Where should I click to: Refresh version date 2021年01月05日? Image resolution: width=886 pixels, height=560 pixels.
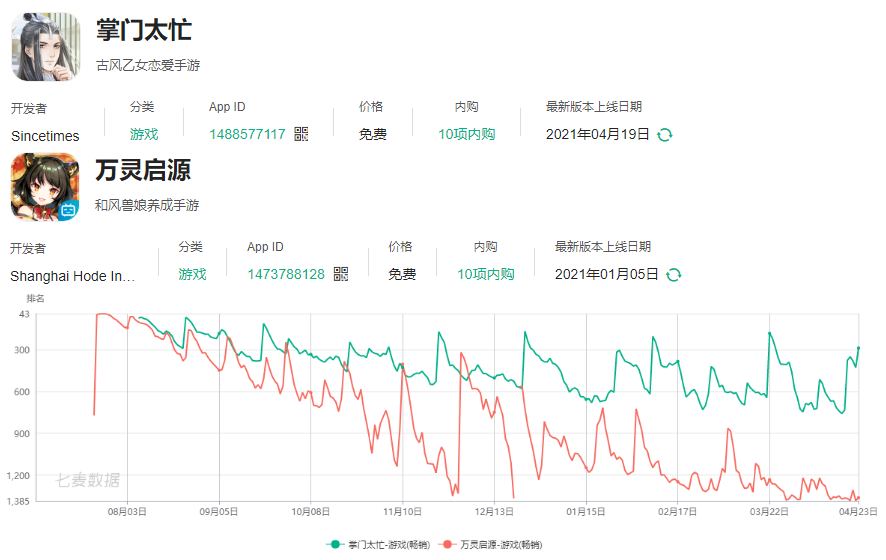point(674,275)
